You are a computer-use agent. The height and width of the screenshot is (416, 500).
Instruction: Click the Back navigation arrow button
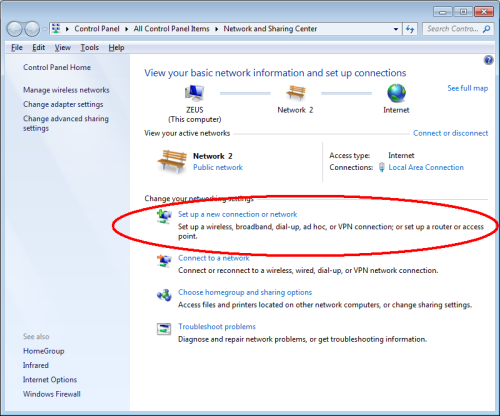[x=15, y=29]
